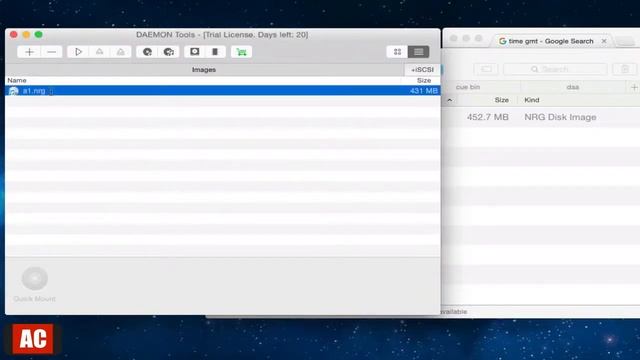
Task: Sort images by the Name column
Action: [x=17, y=80]
